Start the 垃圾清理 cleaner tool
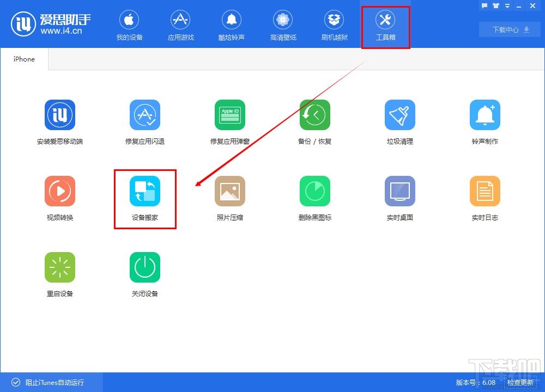The image size is (545, 392). 399,115
